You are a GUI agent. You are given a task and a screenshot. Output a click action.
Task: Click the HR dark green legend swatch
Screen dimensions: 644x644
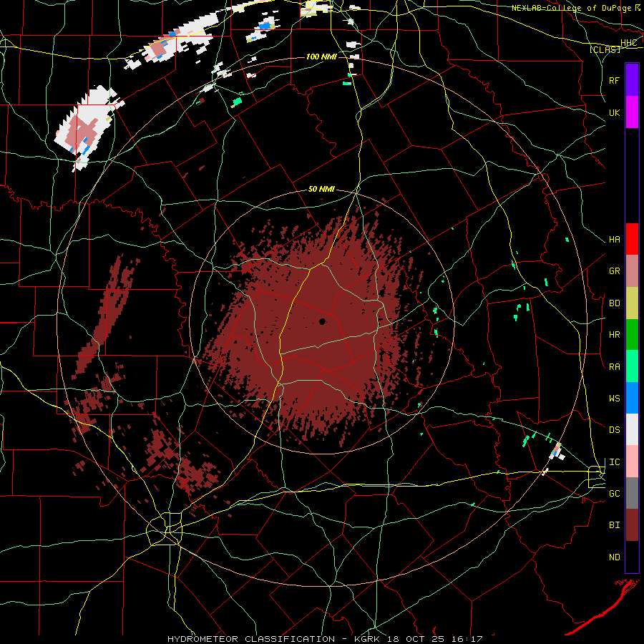click(x=632, y=335)
